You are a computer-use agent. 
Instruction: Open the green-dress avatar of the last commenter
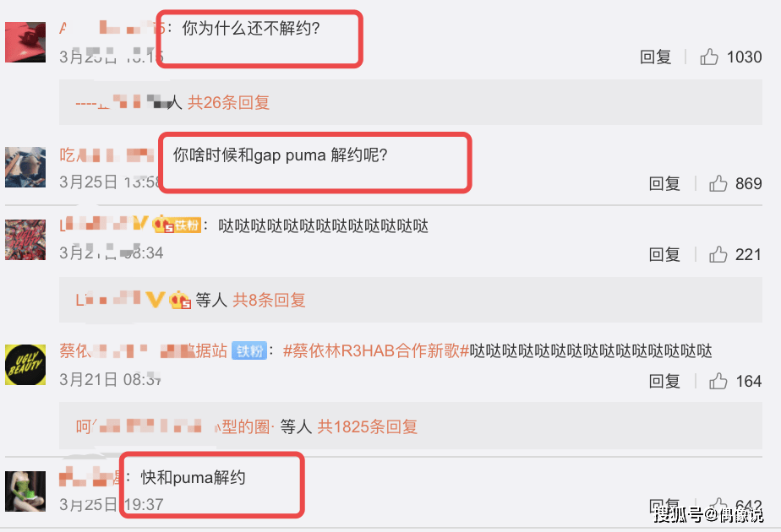(x=25, y=491)
